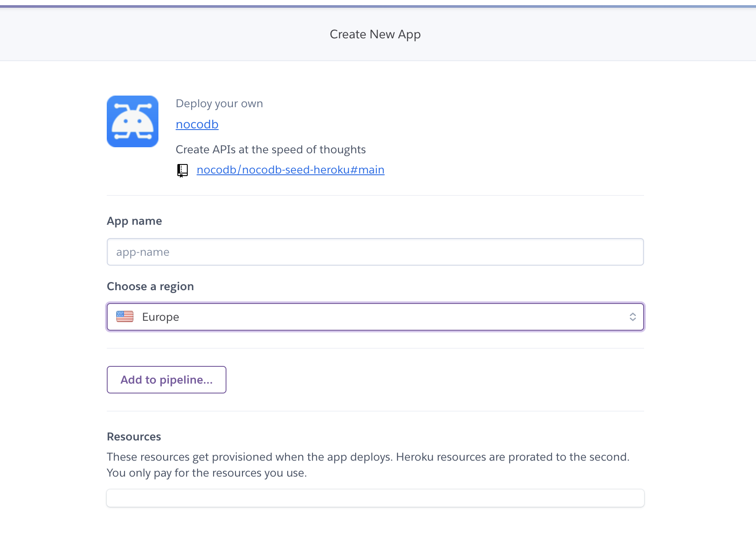Click the 'Add to pipeline...' button

(x=166, y=380)
